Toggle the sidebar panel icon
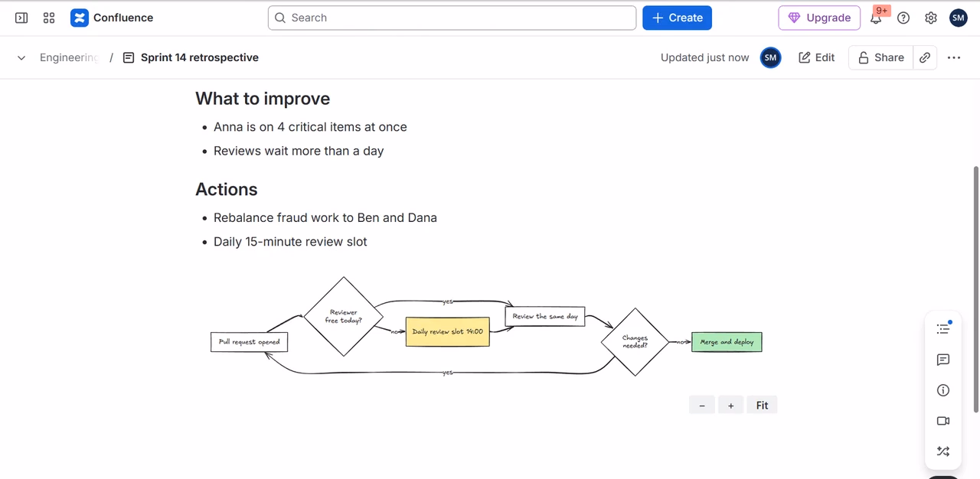Viewport: 980px width, 479px height. pos(21,18)
